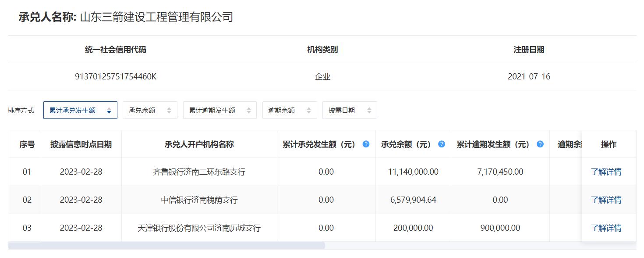Select the unified social credit code value
644x258 pixels.
pos(115,76)
